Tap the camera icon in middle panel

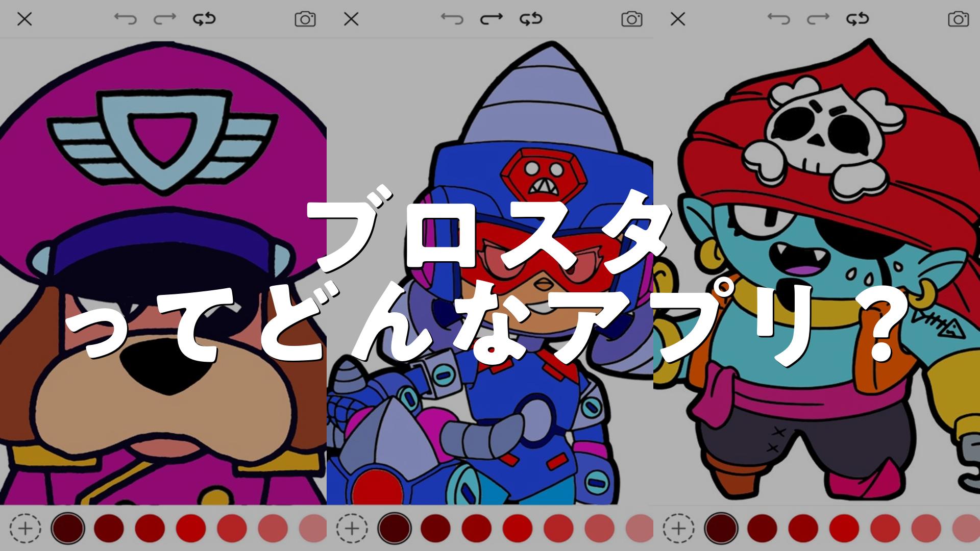click(x=632, y=19)
